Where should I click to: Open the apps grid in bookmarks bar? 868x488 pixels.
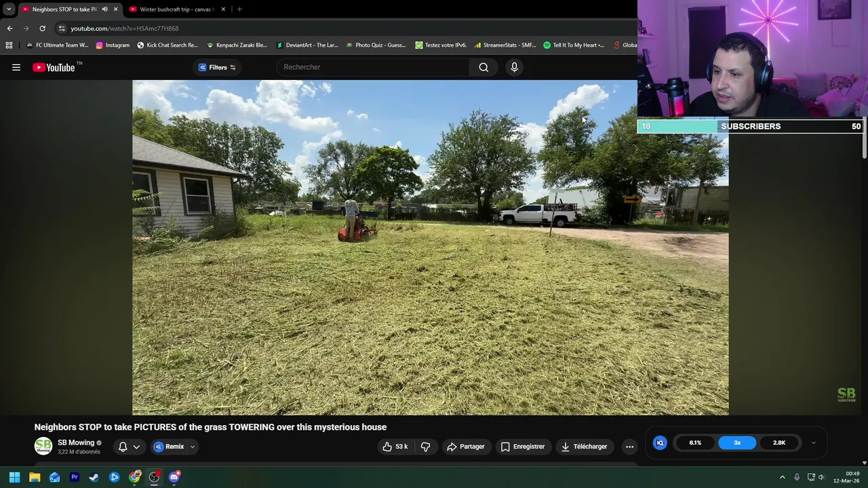click(x=9, y=45)
